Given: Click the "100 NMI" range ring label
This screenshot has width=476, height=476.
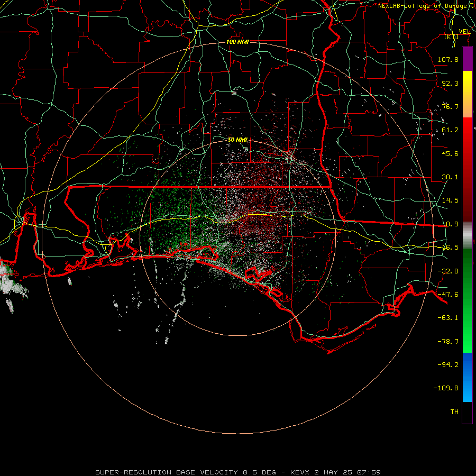Looking at the screenshot, I should (x=237, y=42).
